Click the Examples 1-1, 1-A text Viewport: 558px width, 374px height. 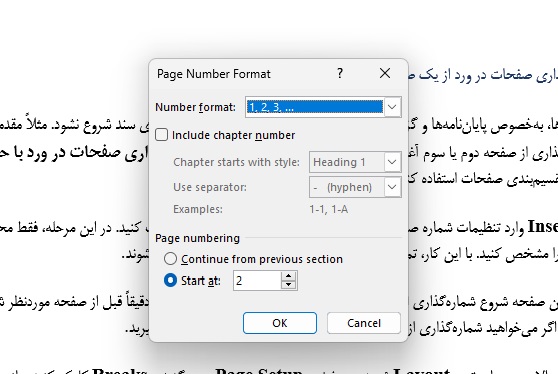point(329,209)
